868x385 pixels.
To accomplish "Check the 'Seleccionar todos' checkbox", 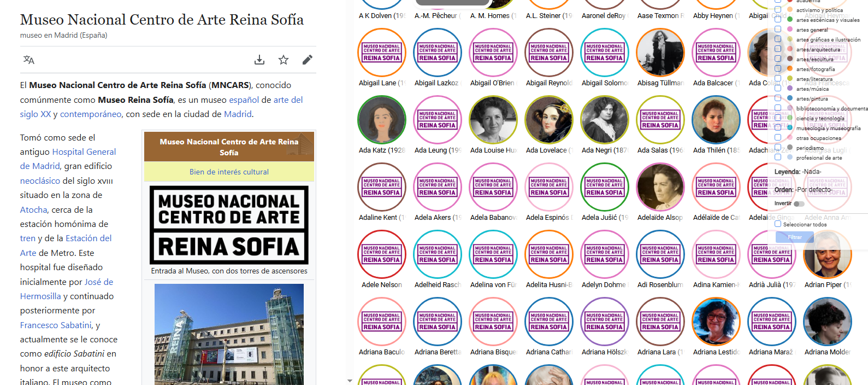I will (x=778, y=224).
